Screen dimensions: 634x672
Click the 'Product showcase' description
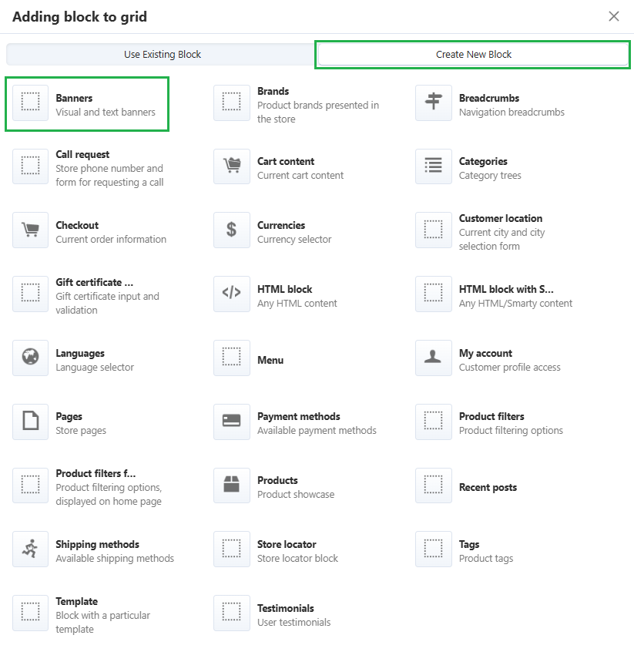(x=296, y=495)
